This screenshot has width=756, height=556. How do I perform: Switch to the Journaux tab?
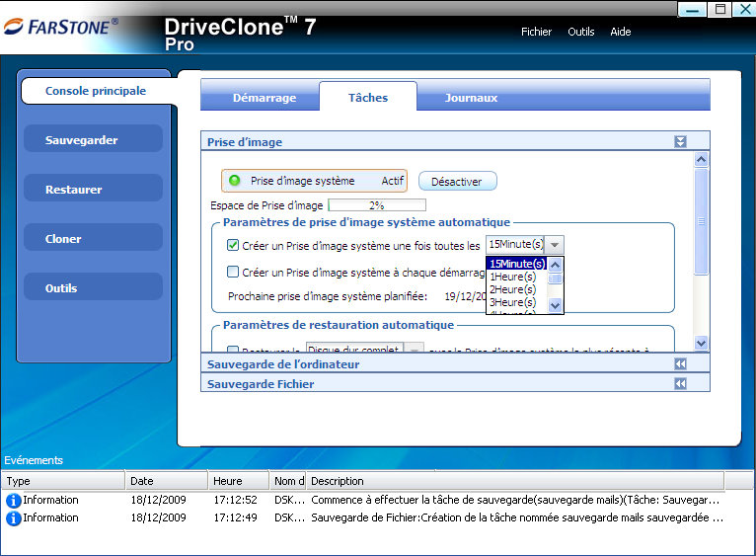471,98
